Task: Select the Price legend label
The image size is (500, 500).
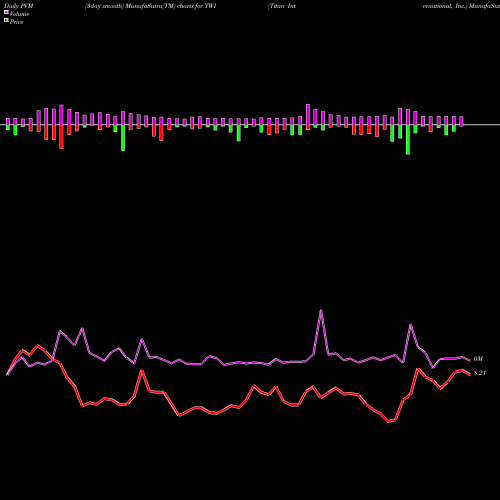Action: pos(16,22)
